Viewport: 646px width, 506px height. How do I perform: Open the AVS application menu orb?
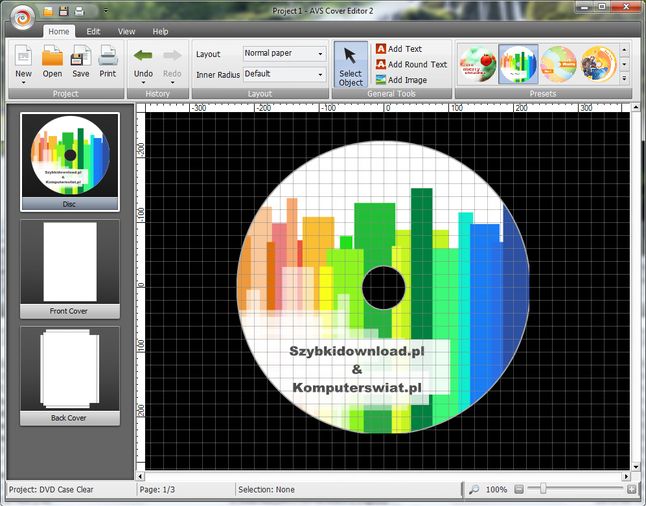pyautogui.click(x=22, y=17)
